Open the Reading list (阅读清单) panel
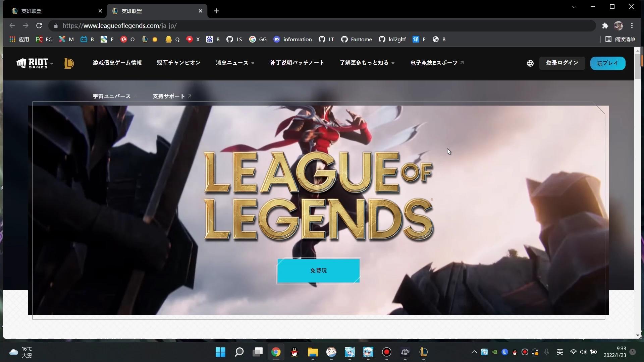 621,40
